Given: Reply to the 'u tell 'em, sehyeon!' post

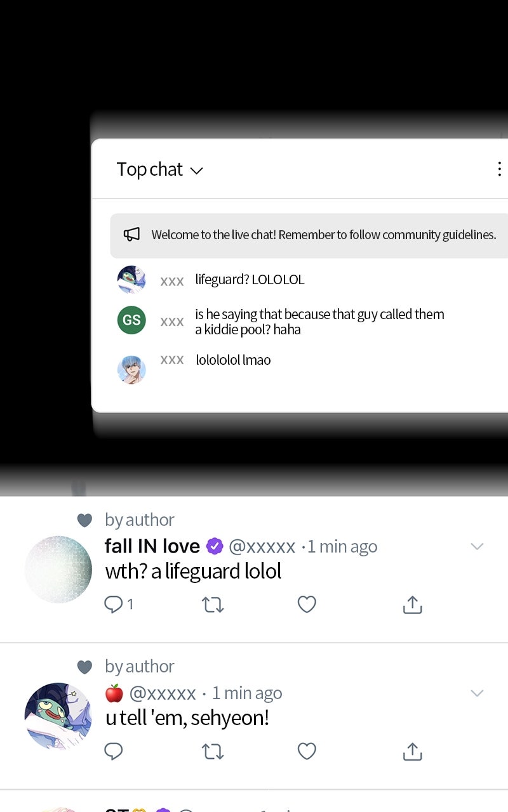Looking at the screenshot, I should (x=114, y=752).
